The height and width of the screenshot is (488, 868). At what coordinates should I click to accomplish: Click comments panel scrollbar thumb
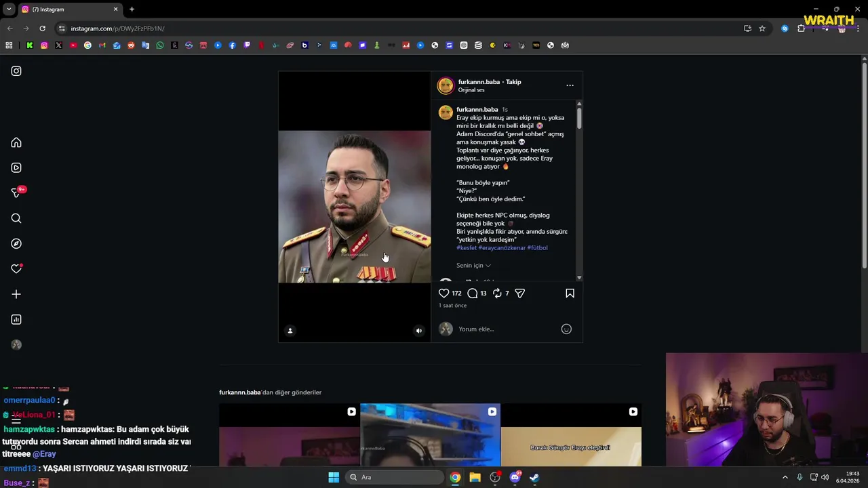(x=579, y=119)
